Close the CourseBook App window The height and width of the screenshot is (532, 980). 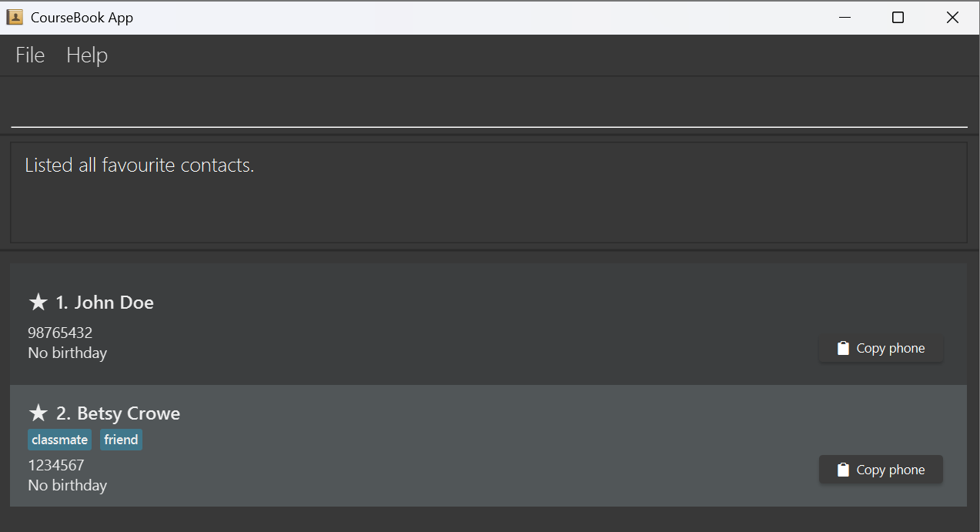pos(952,18)
